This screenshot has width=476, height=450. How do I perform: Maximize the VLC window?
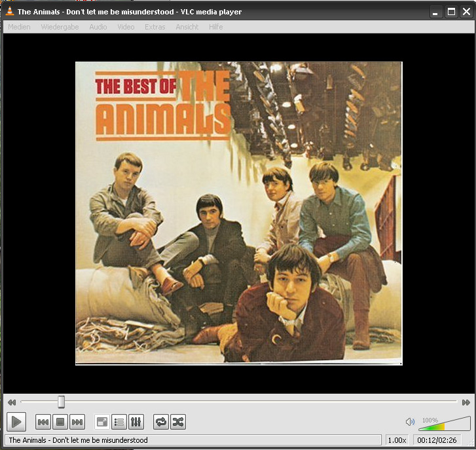[x=451, y=12]
